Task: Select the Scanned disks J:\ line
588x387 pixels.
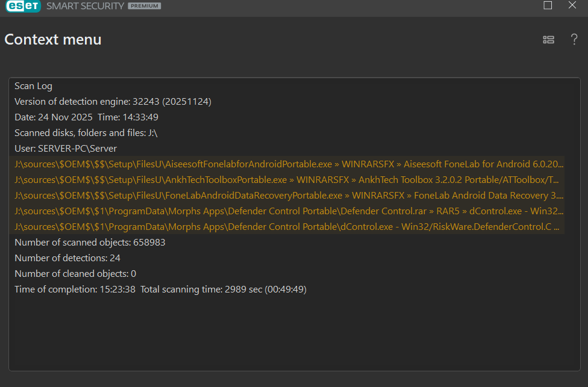Action: point(86,133)
